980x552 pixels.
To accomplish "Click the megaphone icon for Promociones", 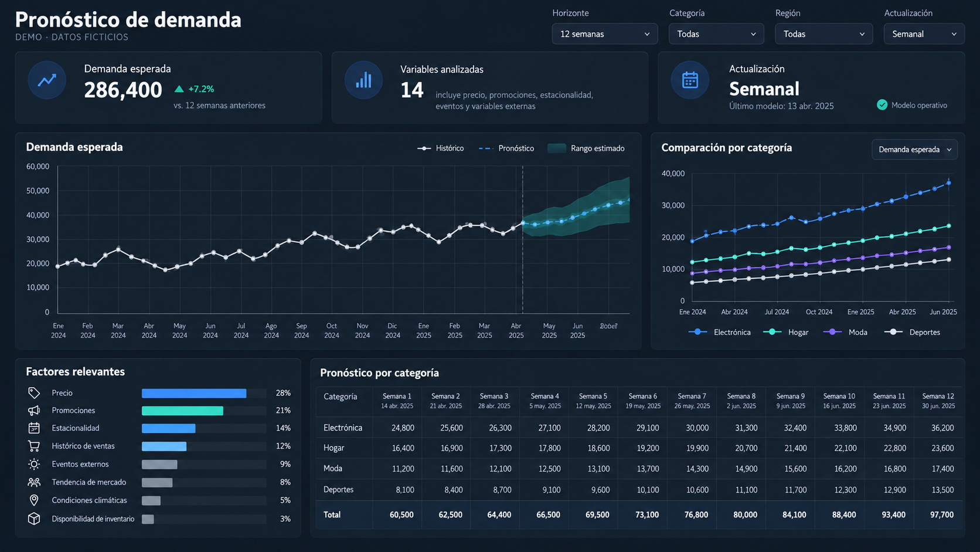I will (x=34, y=411).
